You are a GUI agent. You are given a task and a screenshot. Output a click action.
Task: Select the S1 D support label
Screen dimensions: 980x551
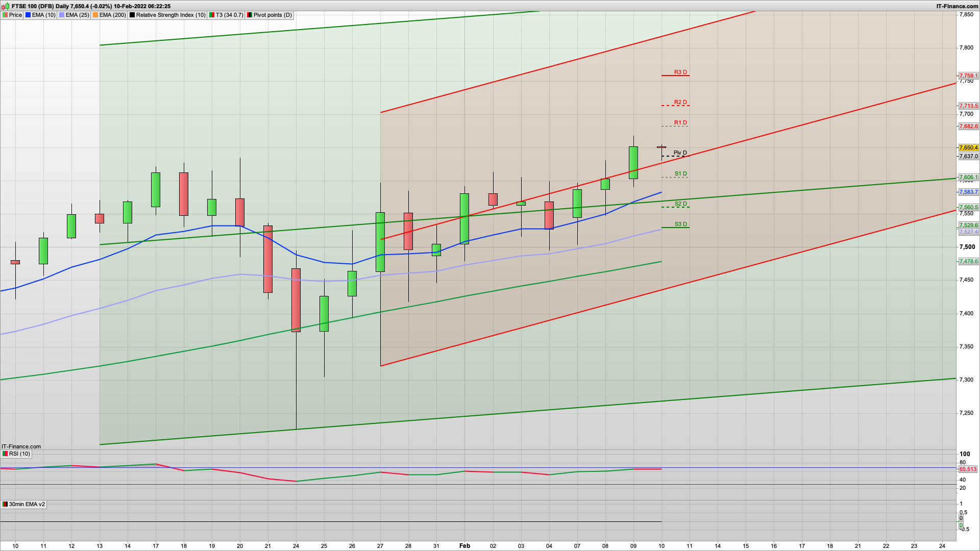(681, 173)
